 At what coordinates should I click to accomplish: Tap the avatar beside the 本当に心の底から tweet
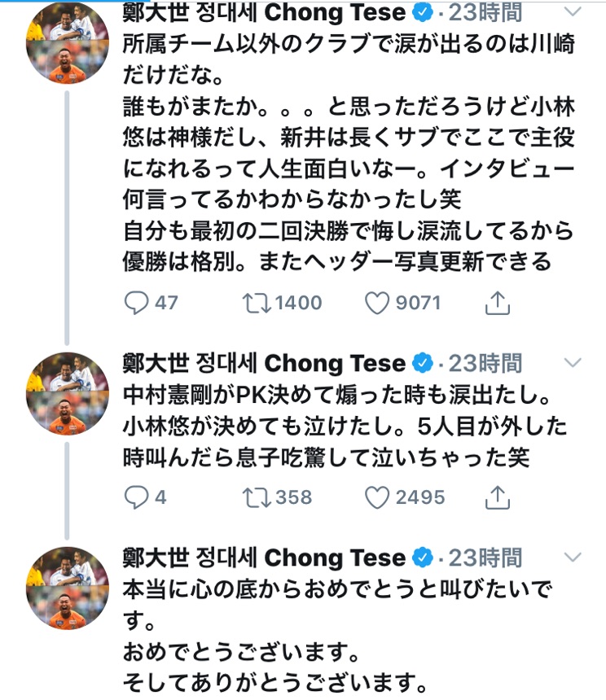coord(68,588)
